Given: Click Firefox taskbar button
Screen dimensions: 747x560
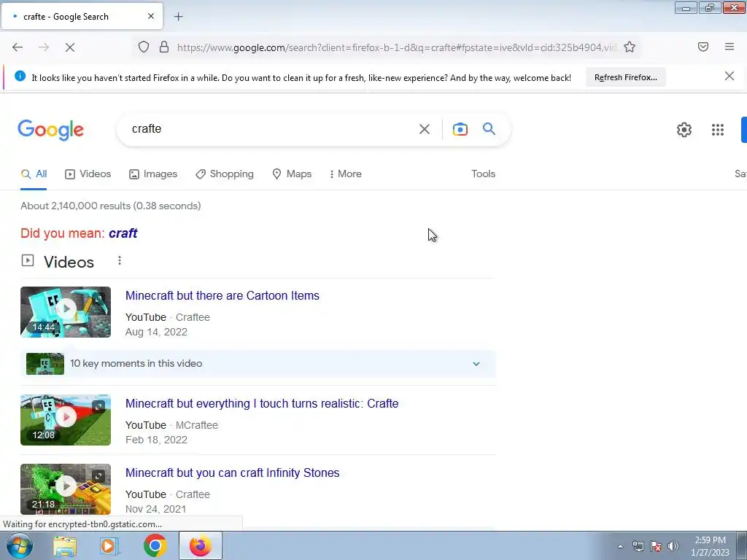Looking at the screenshot, I should click(201, 545).
